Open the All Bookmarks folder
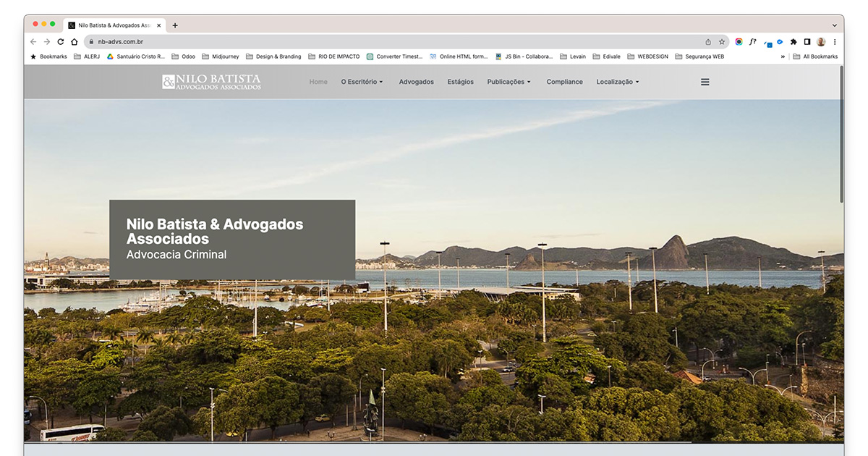 (815, 56)
